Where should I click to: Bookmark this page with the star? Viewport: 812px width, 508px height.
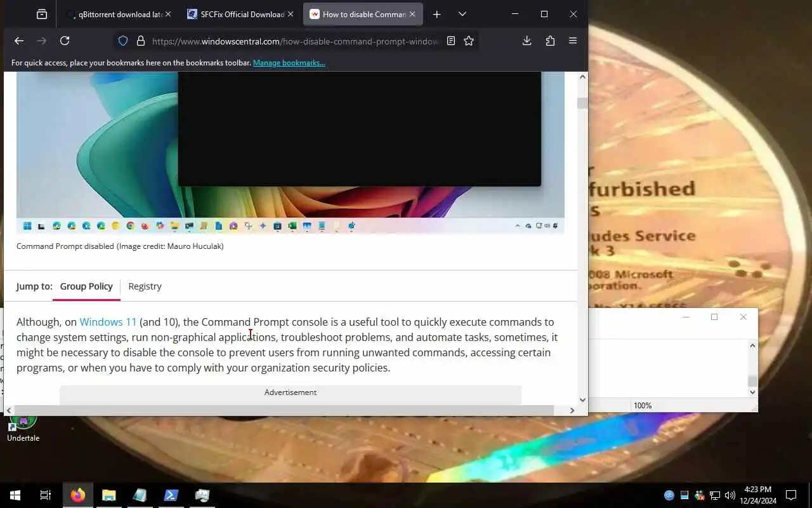click(x=469, y=41)
